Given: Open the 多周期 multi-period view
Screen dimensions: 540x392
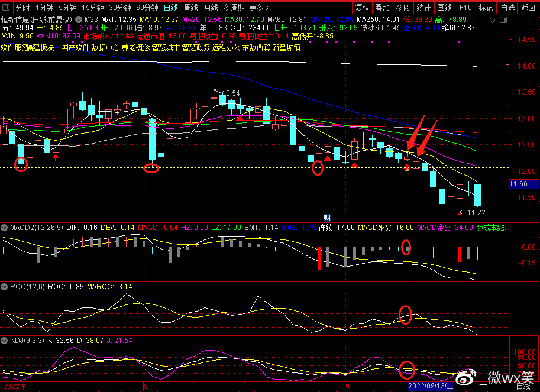Looking at the screenshot, I should click(x=234, y=8).
